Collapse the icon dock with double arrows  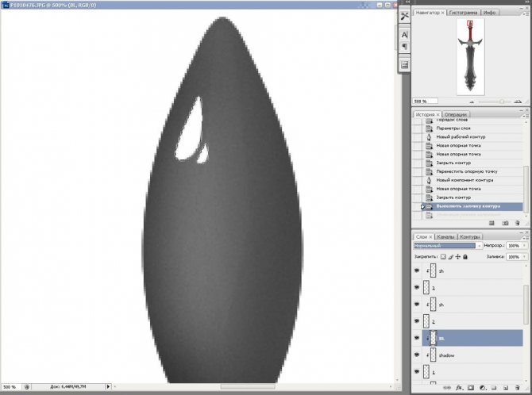click(x=408, y=2)
